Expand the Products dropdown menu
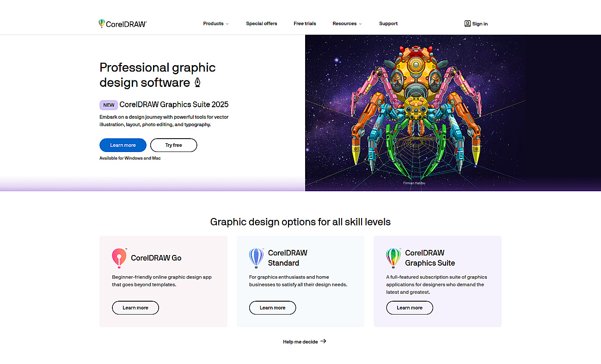601x364 pixels. tap(216, 24)
